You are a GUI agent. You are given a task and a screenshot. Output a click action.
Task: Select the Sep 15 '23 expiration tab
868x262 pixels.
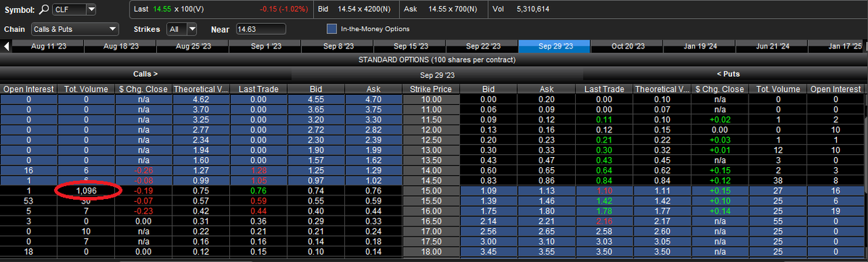(410, 46)
